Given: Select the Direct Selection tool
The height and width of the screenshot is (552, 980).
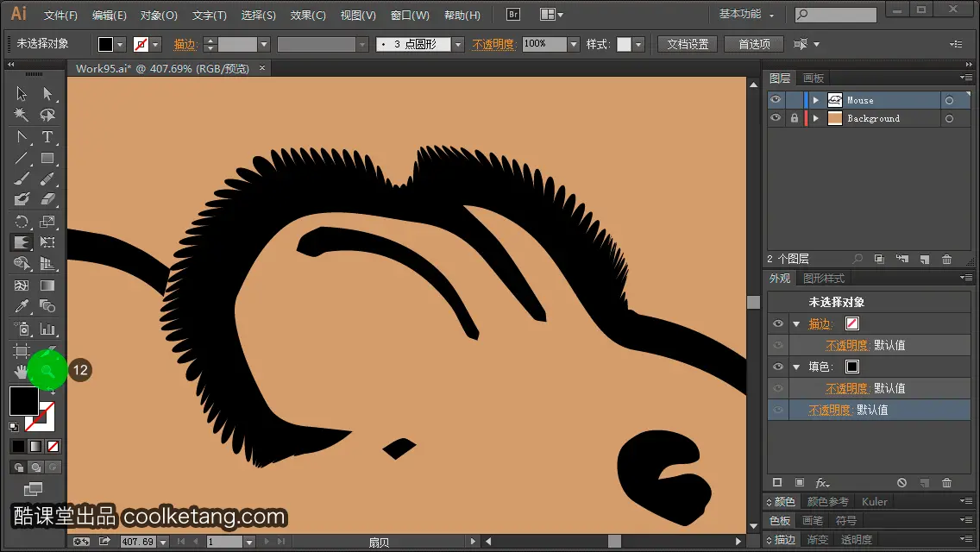Looking at the screenshot, I should click(47, 94).
